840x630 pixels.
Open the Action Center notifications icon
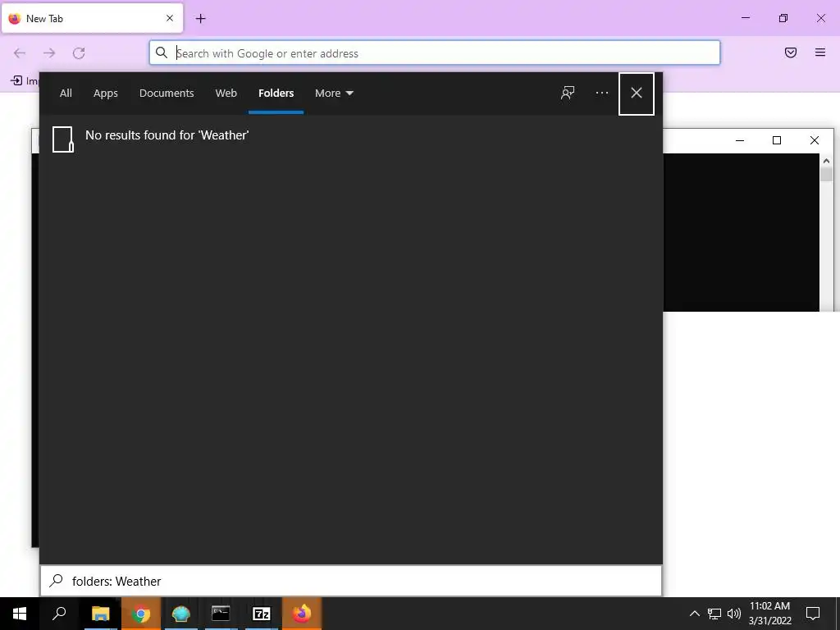click(x=813, y=614)
